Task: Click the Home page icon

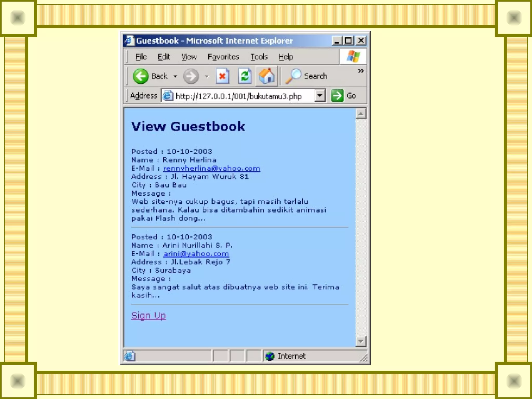Action: [267, 76]
